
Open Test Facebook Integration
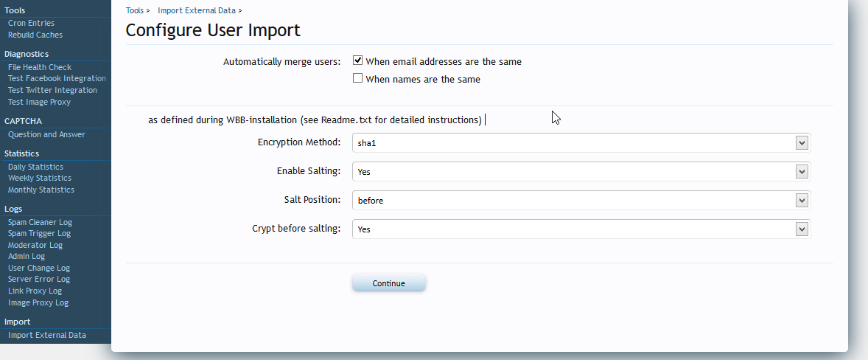click(57, 79)
